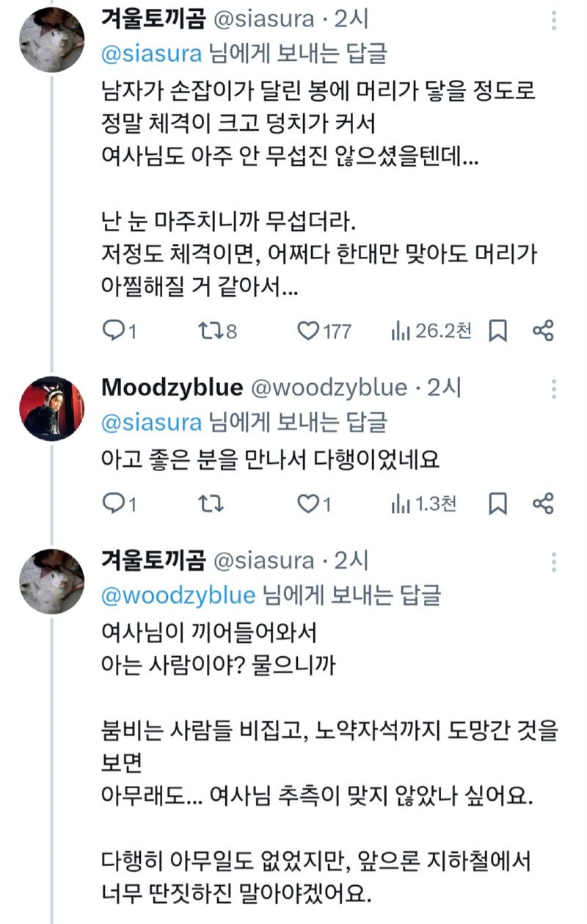Reply to Moodzyblue's comment

pyautogui.click(x=113, y=504)
